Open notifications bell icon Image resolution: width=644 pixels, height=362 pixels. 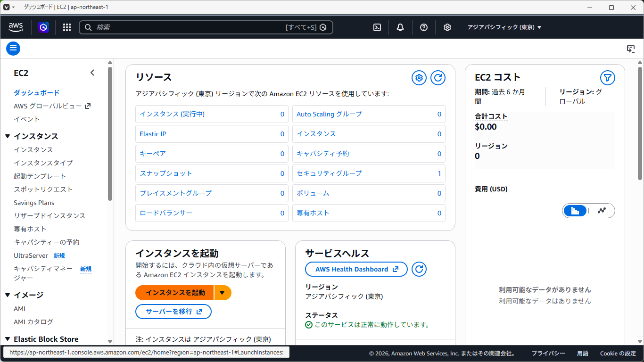[x=400, y=27]
